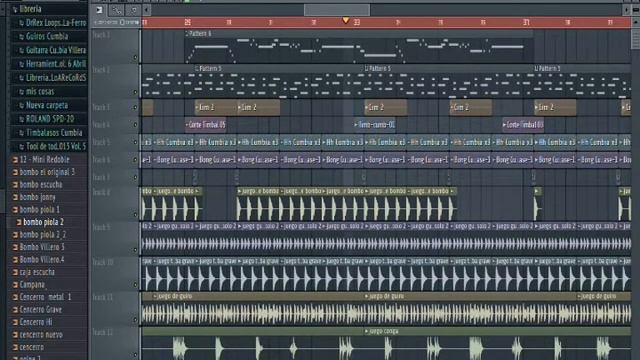Image resolution: width=640 pixels, height=360 pixels.
Task: Mute Track 2 with its dot toggle
Action: pos(135,92)
